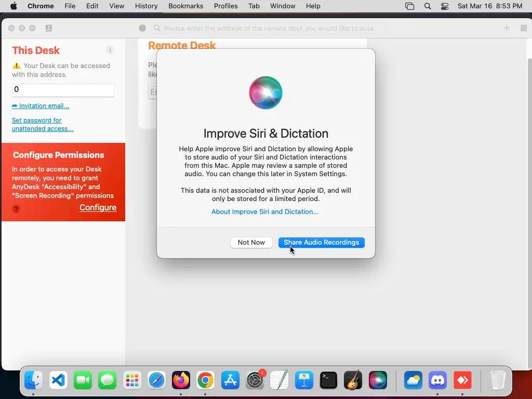The width and height of the screenshot is (532, 399).
Task: Click This Desk address field
Action: pyautogui.click(x=63, y=90)
